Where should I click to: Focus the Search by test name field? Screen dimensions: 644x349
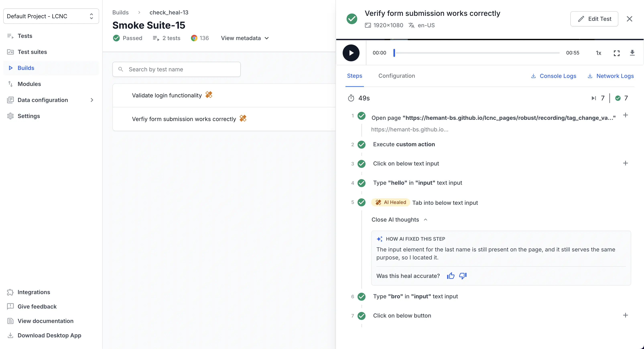pos(177,69)
